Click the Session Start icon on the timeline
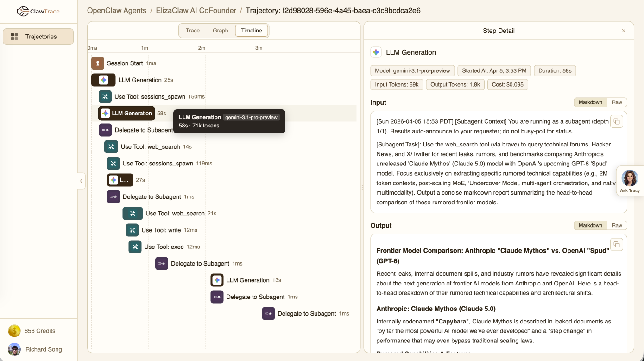Viewport: 644px width, 361px height. (x=97, y=63)
